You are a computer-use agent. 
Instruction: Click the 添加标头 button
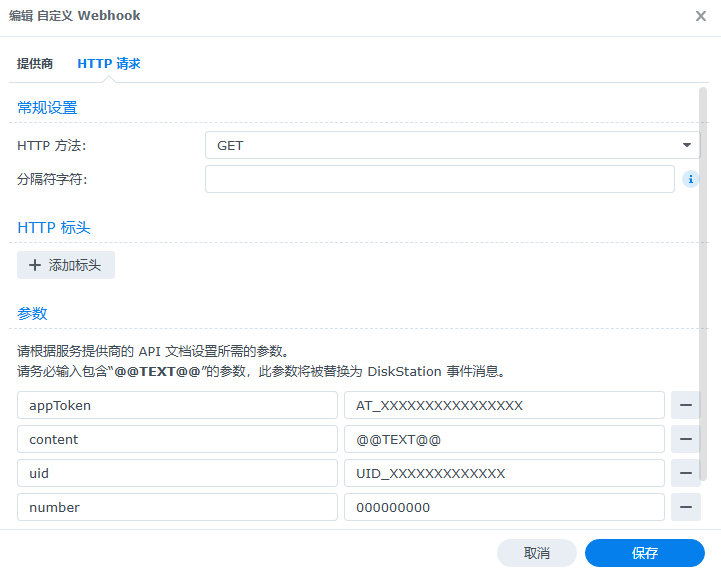point(66,265)
